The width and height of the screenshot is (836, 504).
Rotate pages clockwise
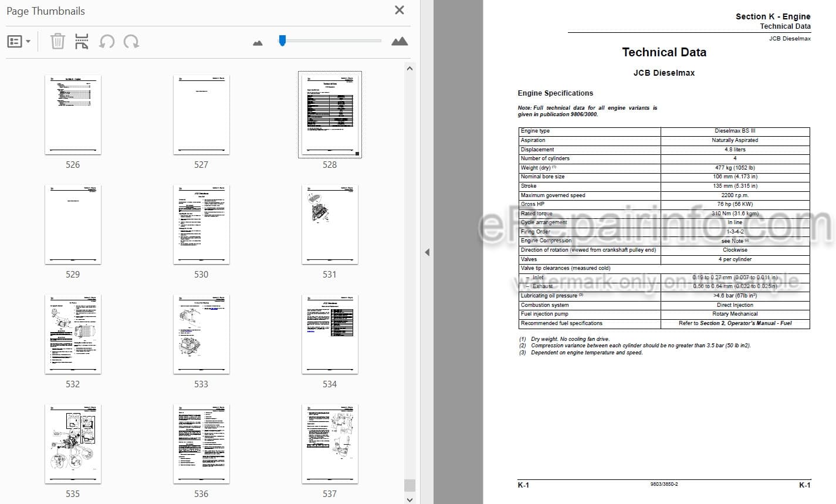pyautogui.click(x=131, y=41)
